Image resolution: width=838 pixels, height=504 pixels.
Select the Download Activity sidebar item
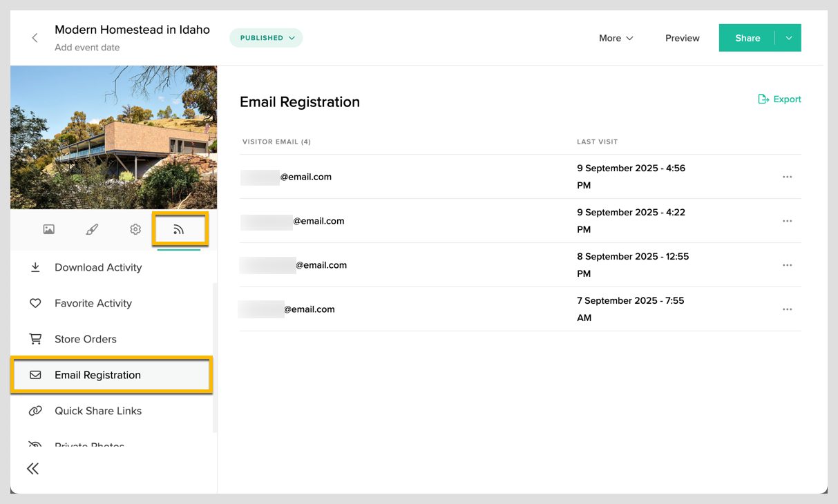[97, 267]
